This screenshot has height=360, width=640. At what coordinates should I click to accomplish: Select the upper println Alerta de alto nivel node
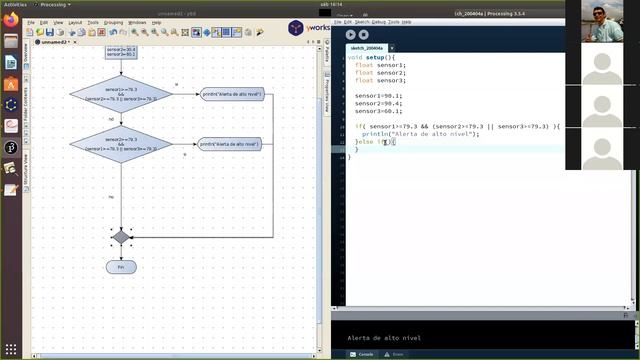pyautogui.click(x=232, y=94)
